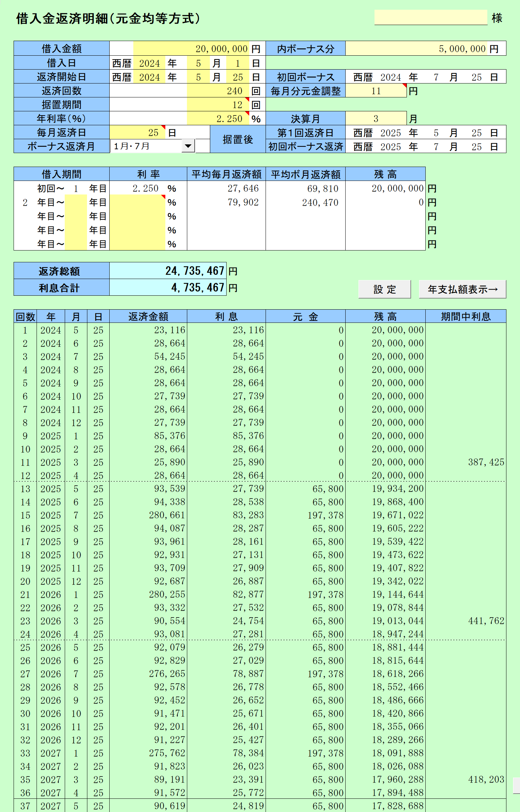This screenshot has width=520, height=812.
Task: Click the 借入日 day cell showing 1
Action: pyautogui.click(x=238, y=63)
